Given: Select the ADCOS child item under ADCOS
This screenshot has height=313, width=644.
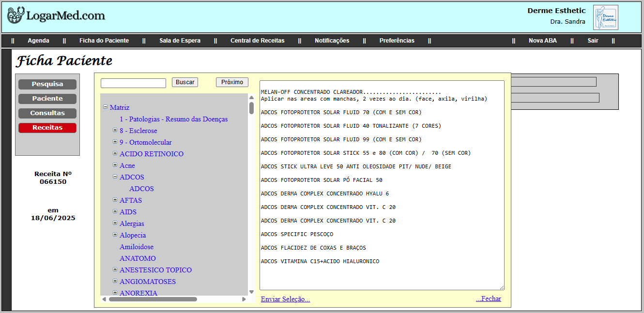Looking at the screenshot, I should coord(141,189).
